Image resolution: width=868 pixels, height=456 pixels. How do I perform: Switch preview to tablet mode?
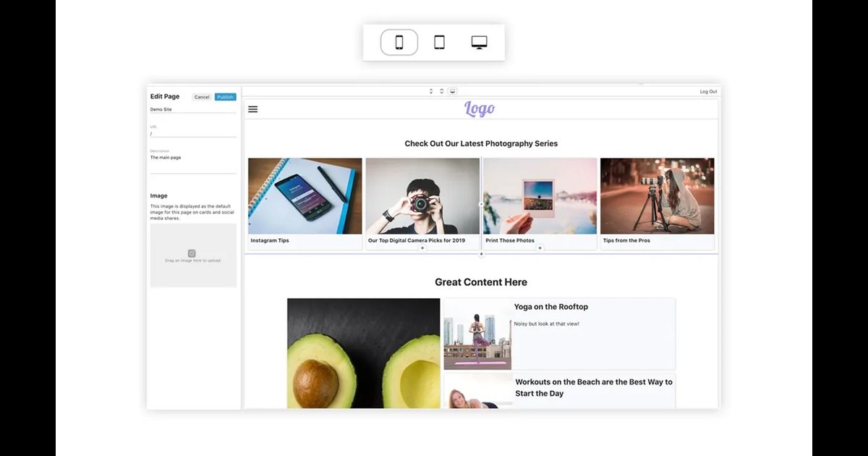click(439, 41)
